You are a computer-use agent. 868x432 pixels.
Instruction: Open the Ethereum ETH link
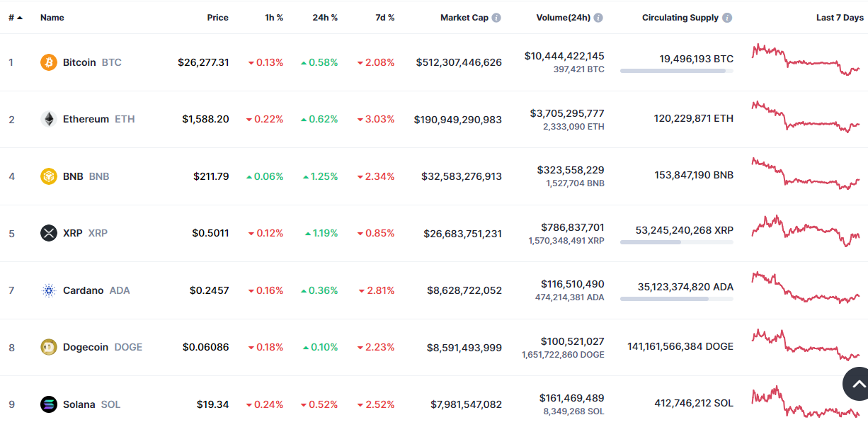point(98,119)
